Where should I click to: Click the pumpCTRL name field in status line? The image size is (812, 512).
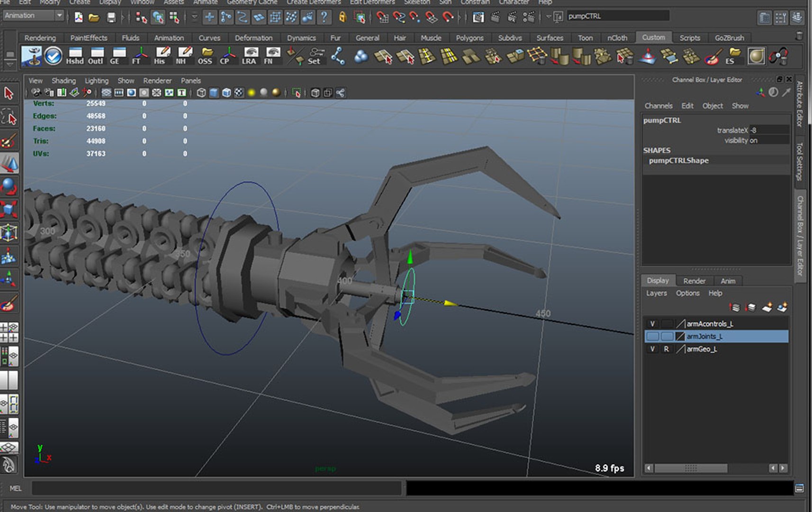click(x=618, y=16)
